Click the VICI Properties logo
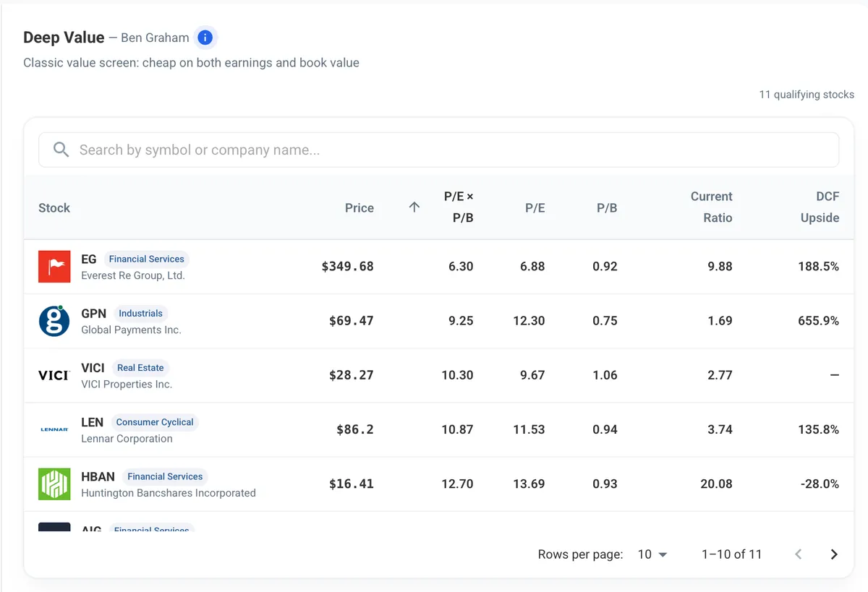Image resolution: width=868 pixels, height=592 pixels. [x=54, y=375]
